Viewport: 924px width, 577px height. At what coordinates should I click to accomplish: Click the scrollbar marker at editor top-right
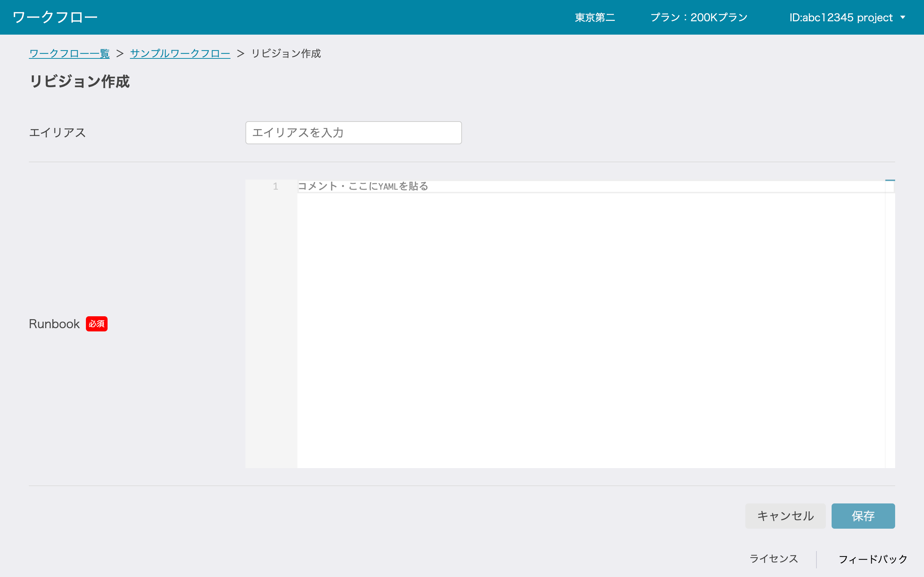[x=890, y=181]
